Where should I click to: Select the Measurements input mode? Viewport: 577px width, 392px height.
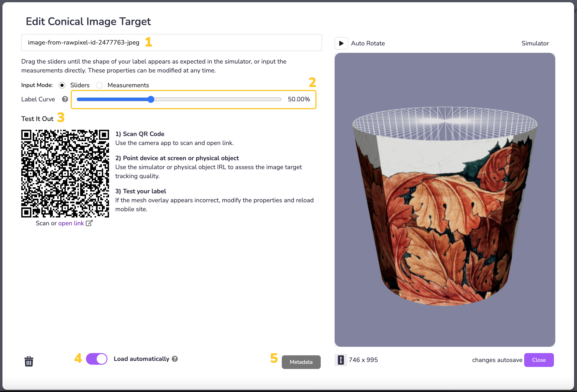coord(99,85)
